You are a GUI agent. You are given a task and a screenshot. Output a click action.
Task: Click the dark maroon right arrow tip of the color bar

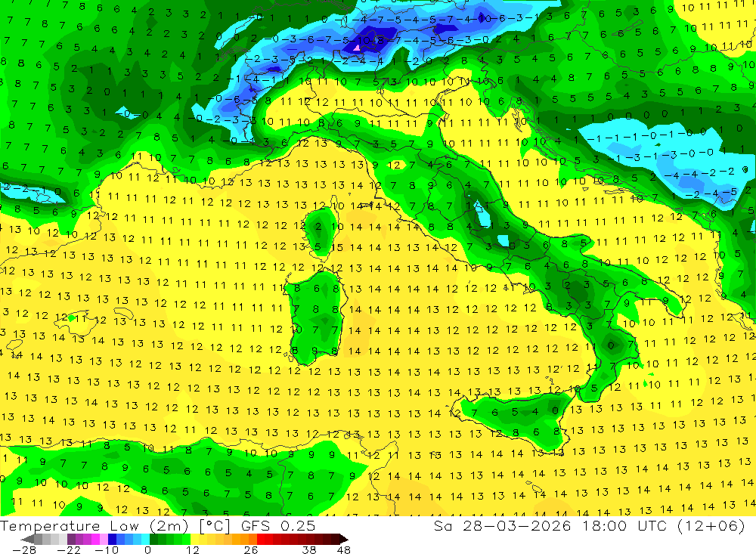343,539
